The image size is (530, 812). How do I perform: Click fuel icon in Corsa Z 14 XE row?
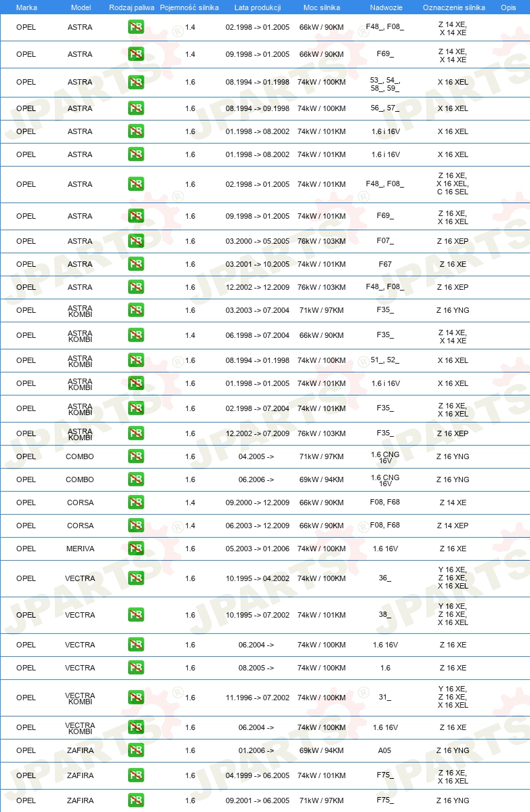[136, 503]
